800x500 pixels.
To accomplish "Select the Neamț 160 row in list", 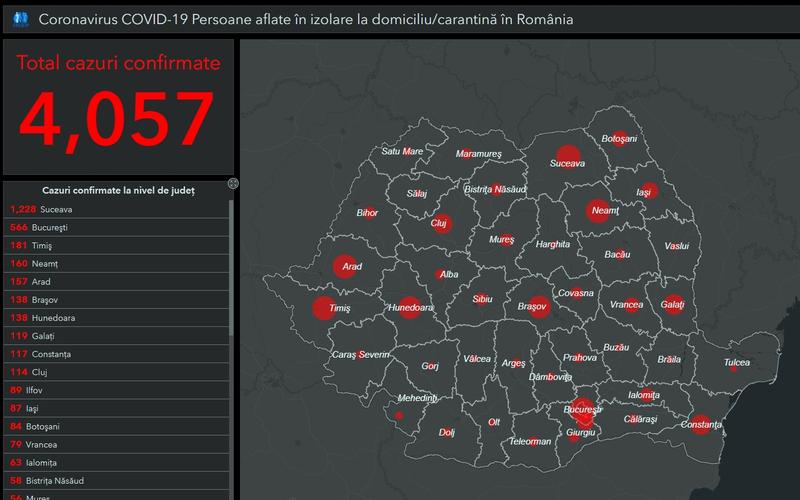I will [116, 264].
